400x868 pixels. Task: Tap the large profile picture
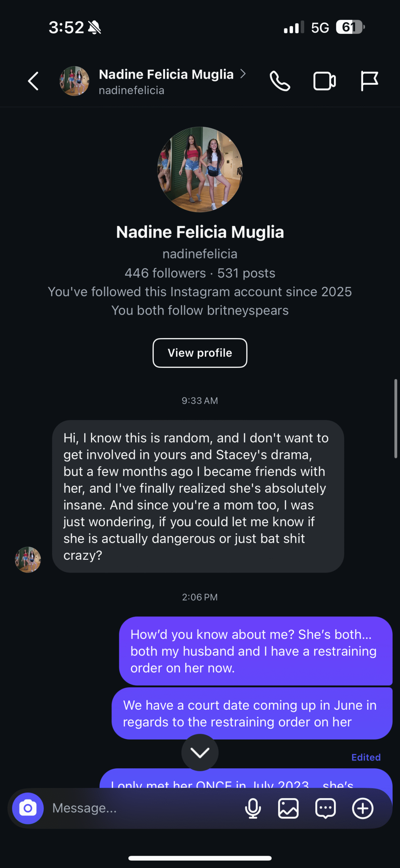pyautogui.click(x=200, y=169)
